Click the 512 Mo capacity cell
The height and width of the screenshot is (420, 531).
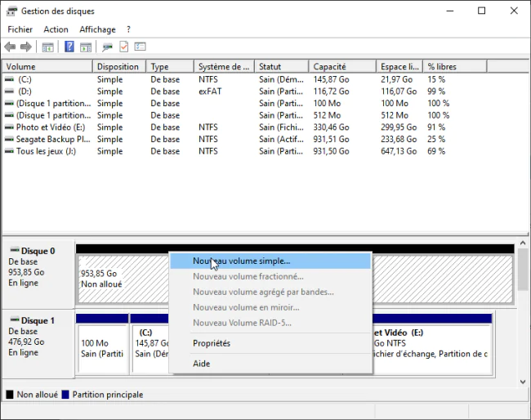[327, 115]
